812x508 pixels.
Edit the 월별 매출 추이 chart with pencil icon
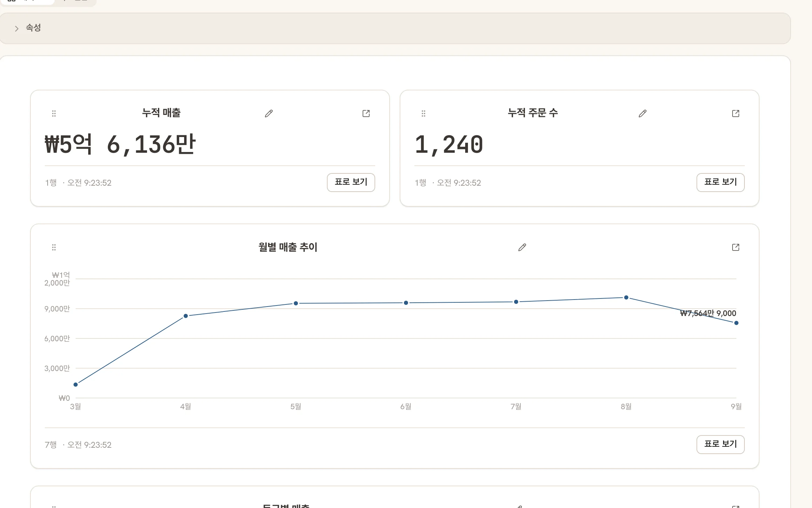click(x=522, y=247)
